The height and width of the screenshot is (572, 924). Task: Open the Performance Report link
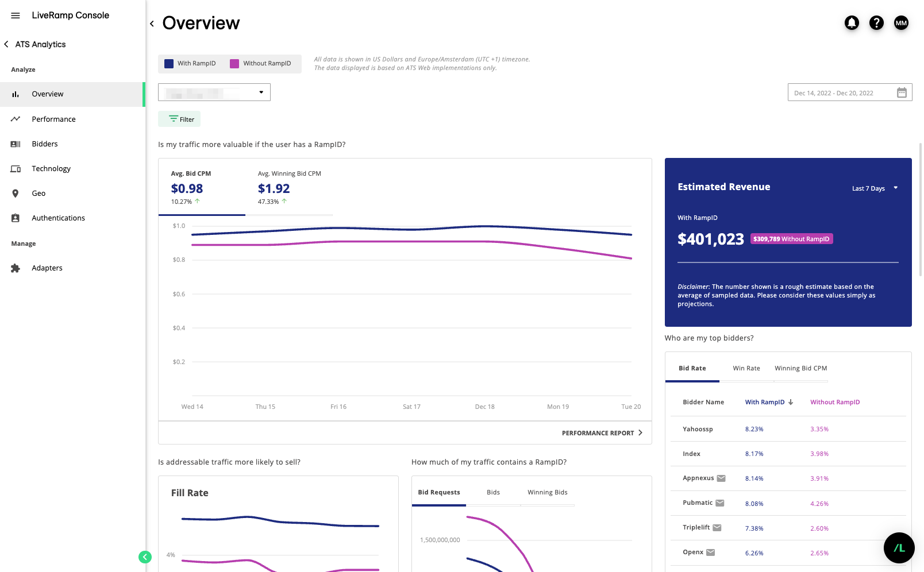pos(602,433)
